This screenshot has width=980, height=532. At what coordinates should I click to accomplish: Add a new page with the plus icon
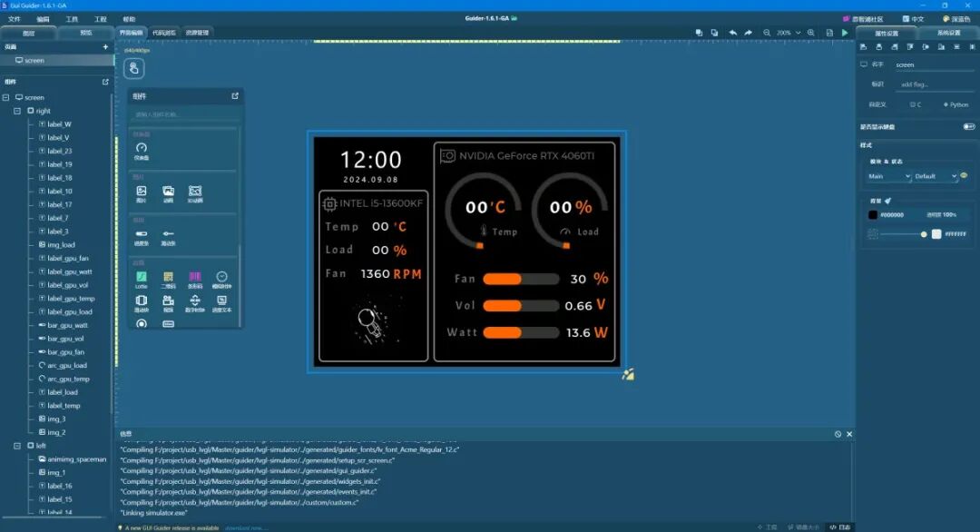coord(105,47)
